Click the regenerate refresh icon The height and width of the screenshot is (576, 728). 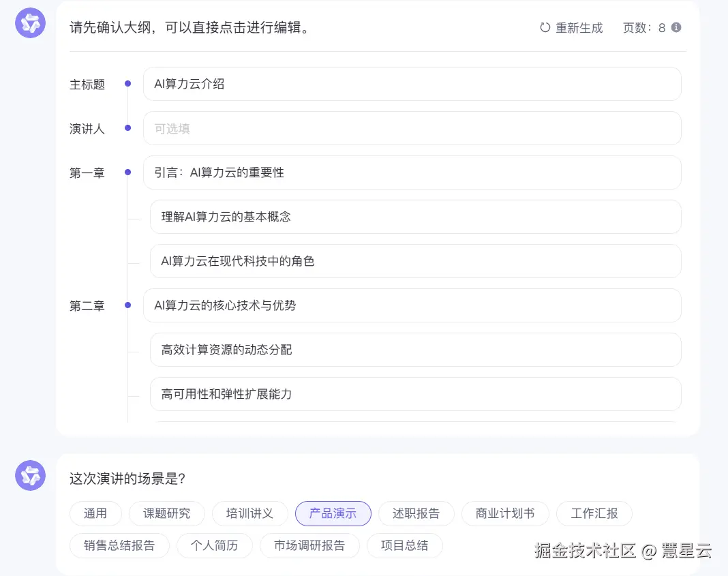point(545,28)
